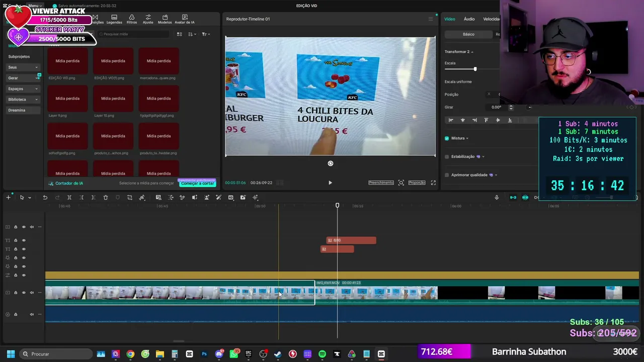Align vertical center using the alignment icon
This screenshot has height=362, width=644.
[x=498, y=120]
